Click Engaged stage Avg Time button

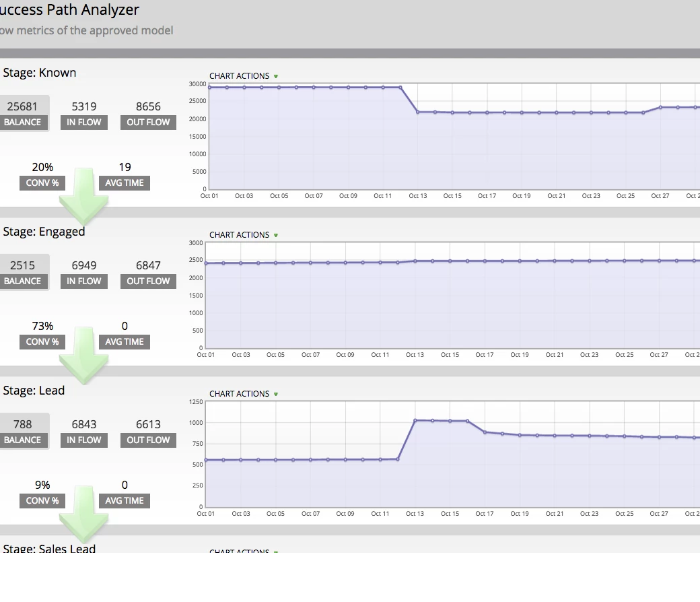click(125, 342)
